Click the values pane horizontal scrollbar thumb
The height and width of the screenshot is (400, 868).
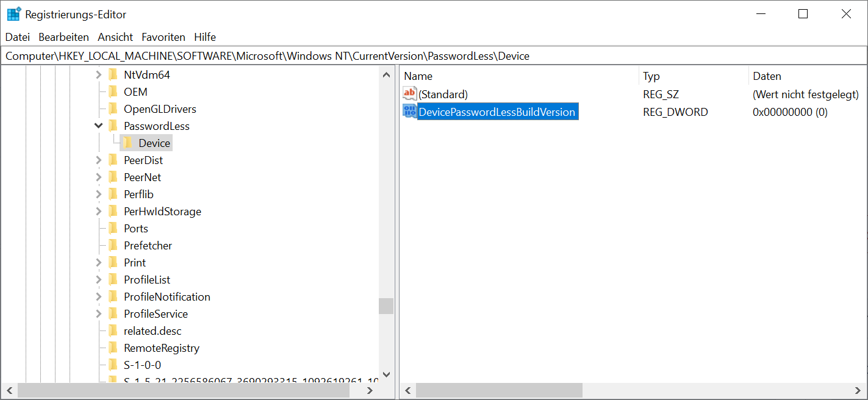[x=500, y=390]
